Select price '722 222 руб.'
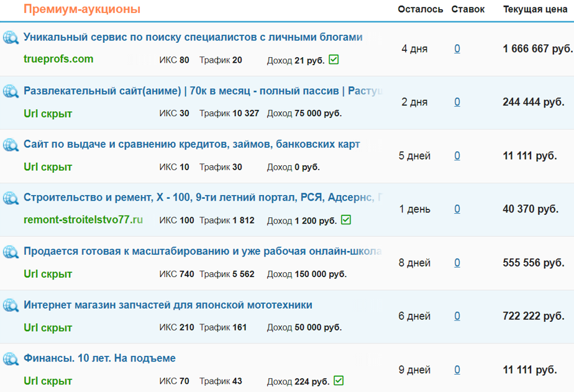Image resolution: width=574 pixels, height=392 pixels. click(x=534, y=316)
